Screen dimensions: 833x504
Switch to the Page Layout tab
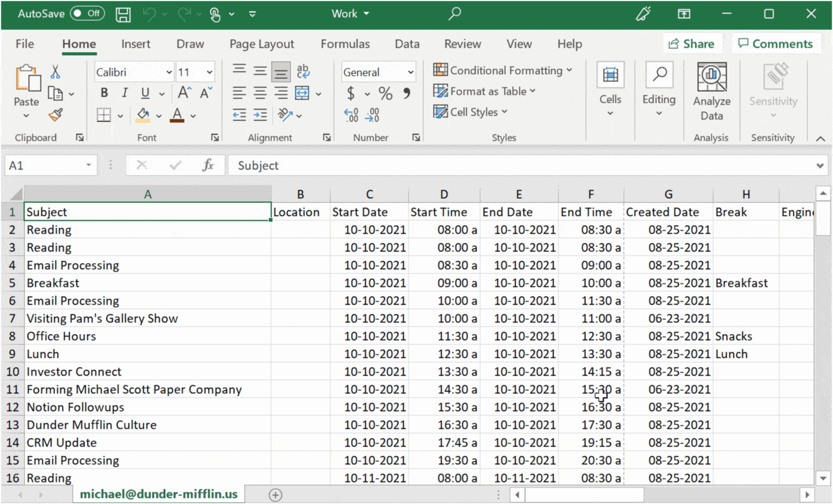click(262, 44)
